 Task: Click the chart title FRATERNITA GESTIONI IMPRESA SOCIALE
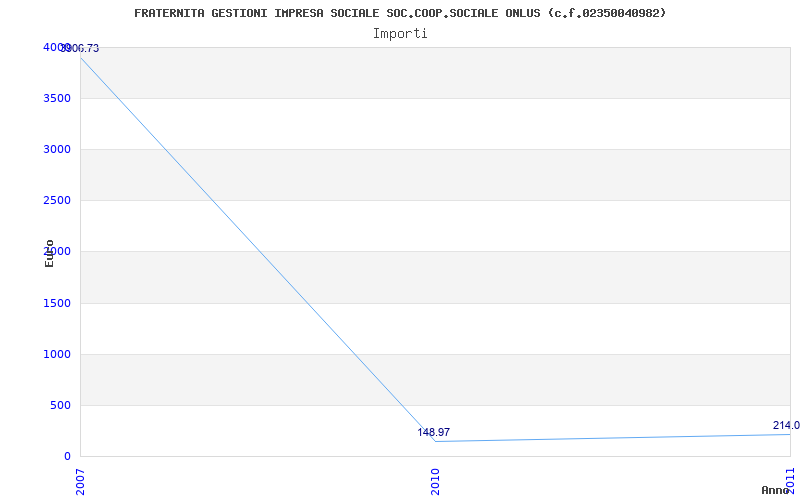point(400,13)
